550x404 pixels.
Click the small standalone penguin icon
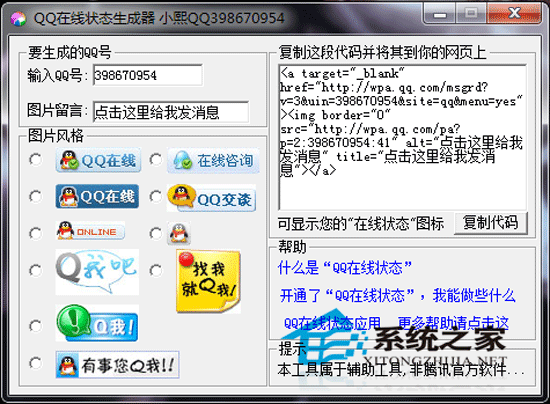click(179, 233)
